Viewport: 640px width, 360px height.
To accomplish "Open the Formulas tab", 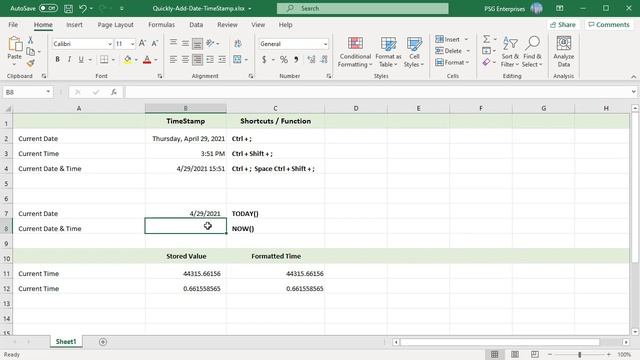I will click(x=161, y=24).
